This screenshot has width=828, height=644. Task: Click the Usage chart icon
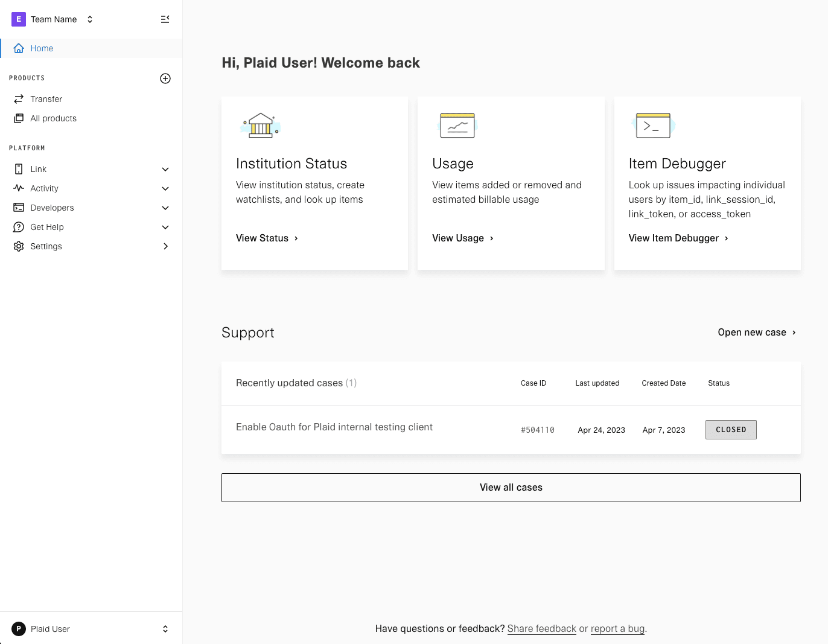coord(457,126)
